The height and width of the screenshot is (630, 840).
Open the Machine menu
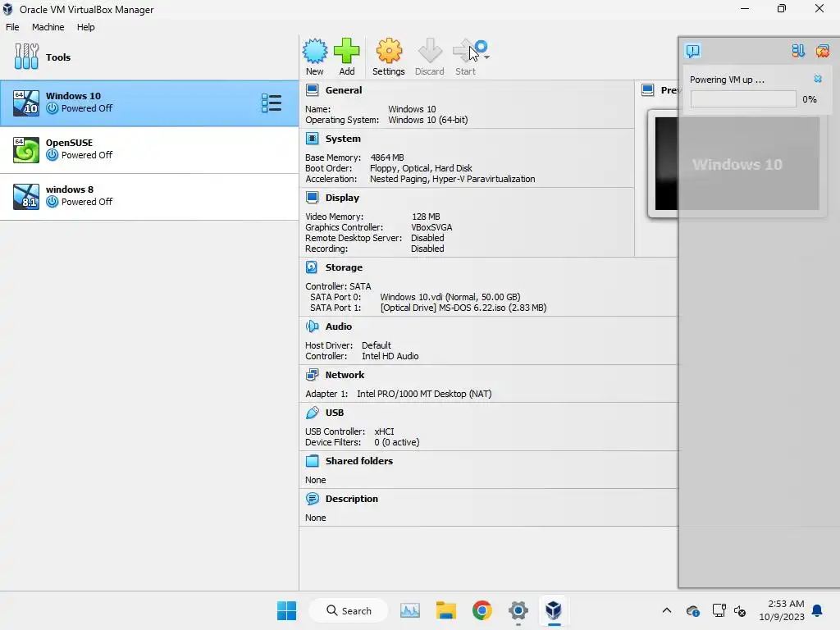[x=48, y=27]
